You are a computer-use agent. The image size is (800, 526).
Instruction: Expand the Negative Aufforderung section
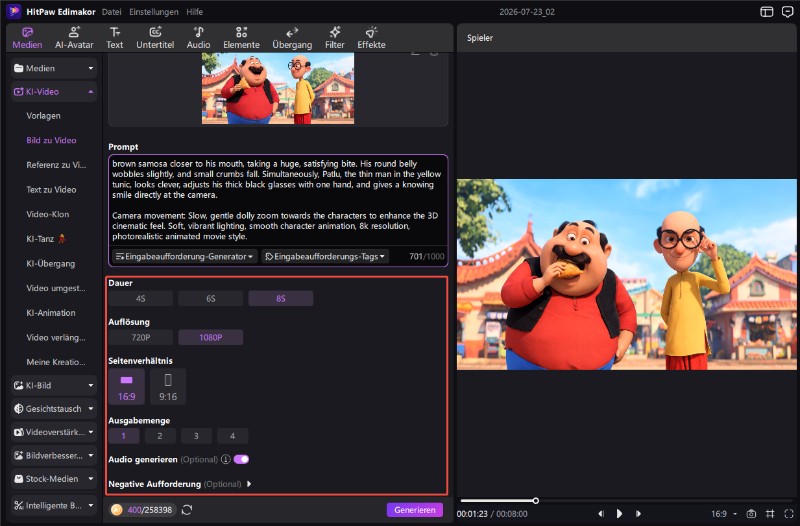248,484
